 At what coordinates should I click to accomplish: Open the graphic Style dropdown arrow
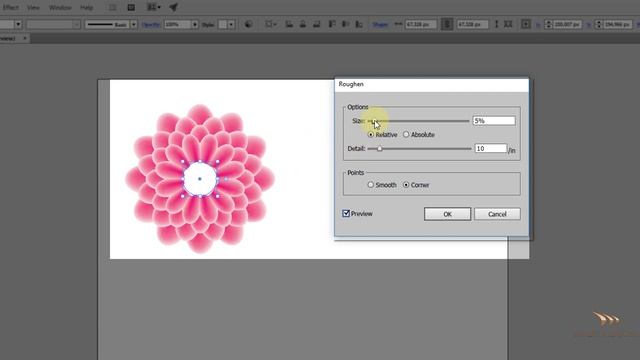tap(231, 24)
